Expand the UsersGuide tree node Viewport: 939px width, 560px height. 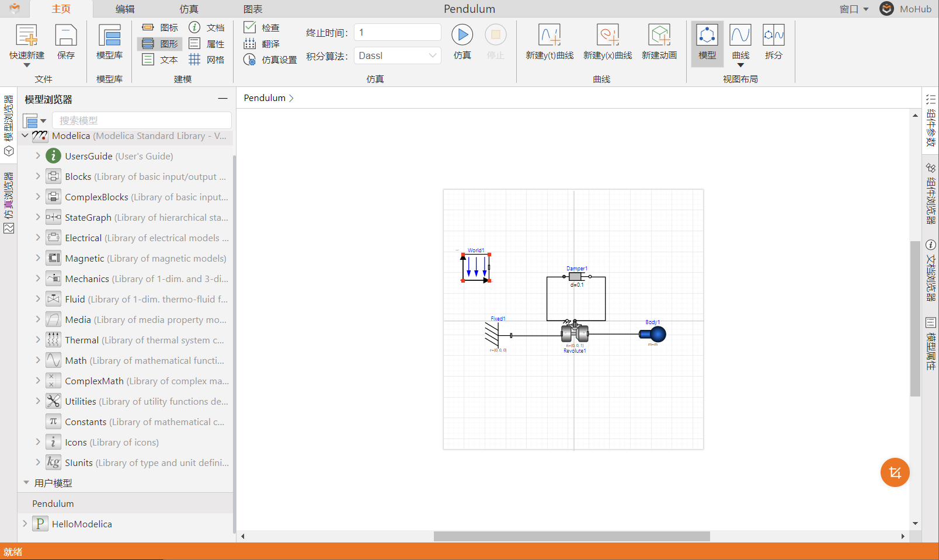38,156
